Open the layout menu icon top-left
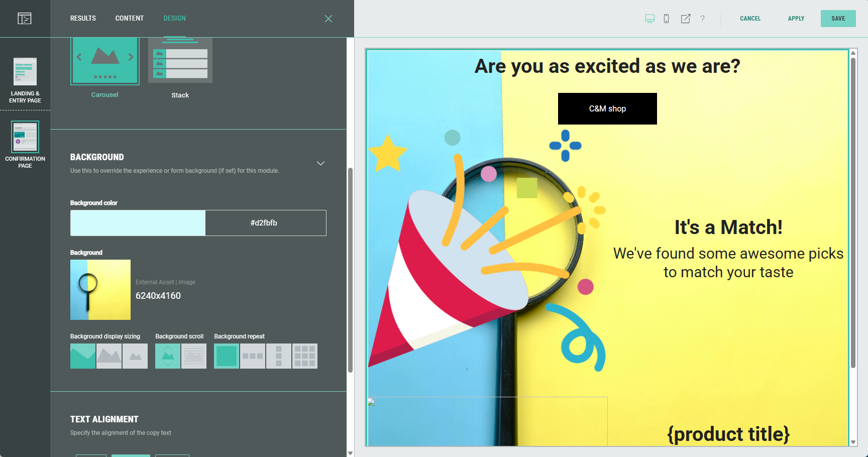This screenshot has height=457, width=868. [x=25, y=19]
